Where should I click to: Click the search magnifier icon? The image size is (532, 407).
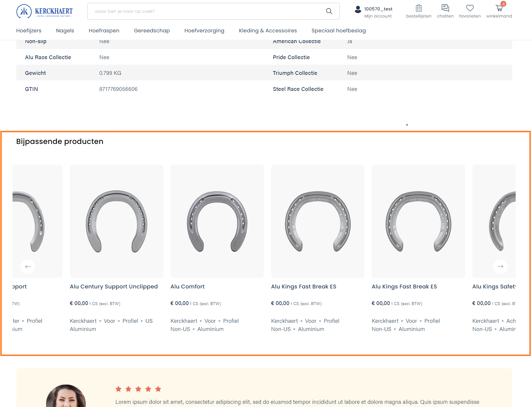(x=329, y=11)
